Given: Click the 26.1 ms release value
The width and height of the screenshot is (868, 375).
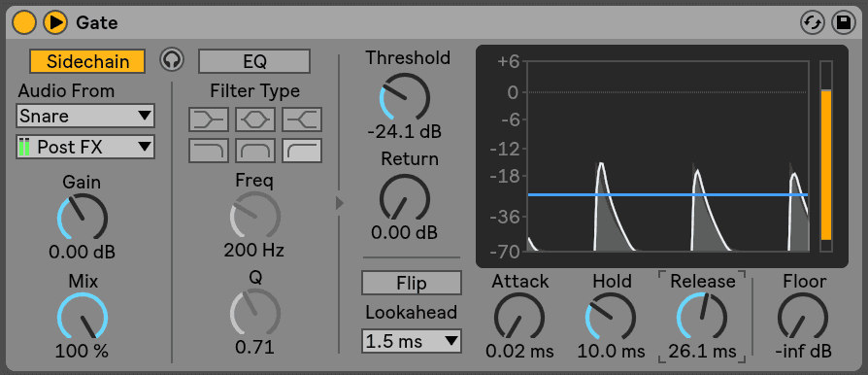Looking at the screenshot, I should tap(702, 351).
